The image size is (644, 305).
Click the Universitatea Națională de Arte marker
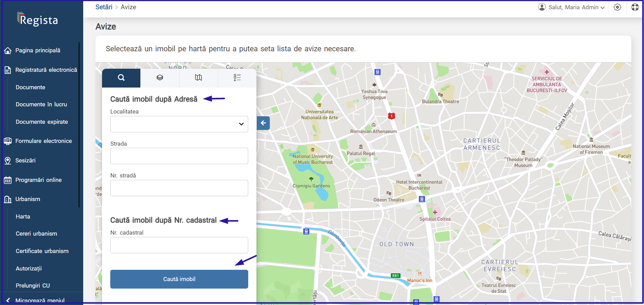[319, 105]
